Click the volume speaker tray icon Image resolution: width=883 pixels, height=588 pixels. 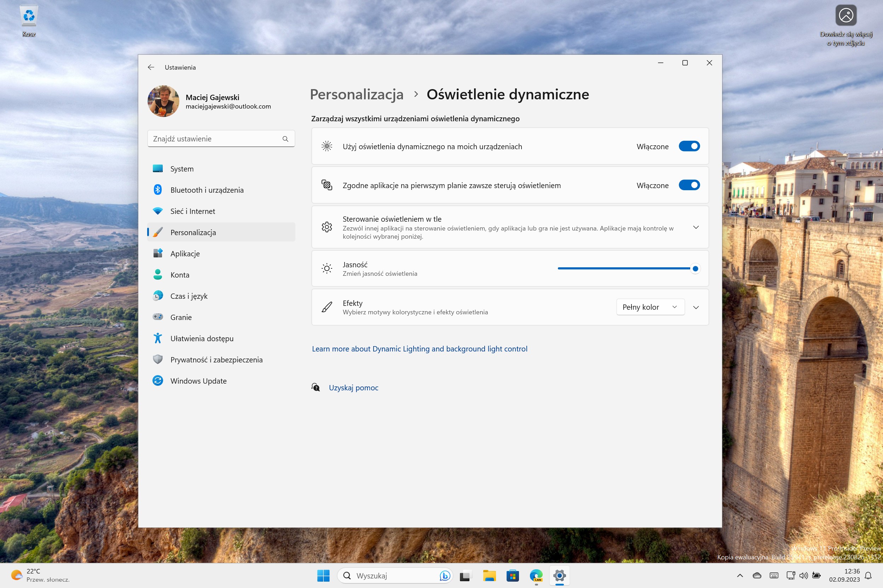pyautogui.click(x=803, y=576)
